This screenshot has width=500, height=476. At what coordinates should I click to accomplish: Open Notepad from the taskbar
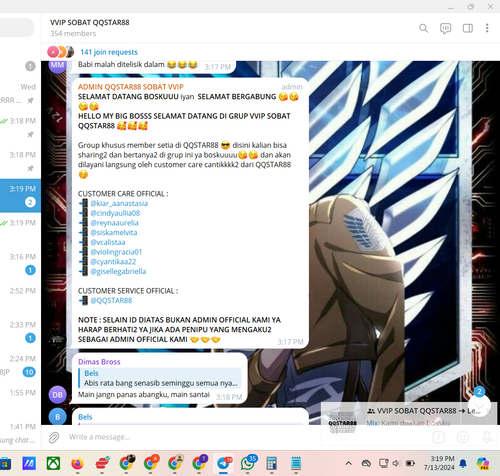(x=296, y=463)
